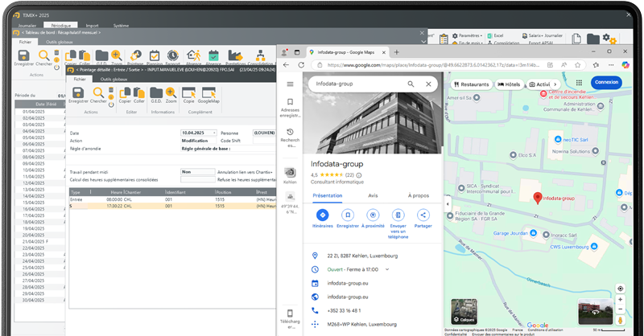Open G.E.D. folder in the Pointage détaillé window

point(156,93)
